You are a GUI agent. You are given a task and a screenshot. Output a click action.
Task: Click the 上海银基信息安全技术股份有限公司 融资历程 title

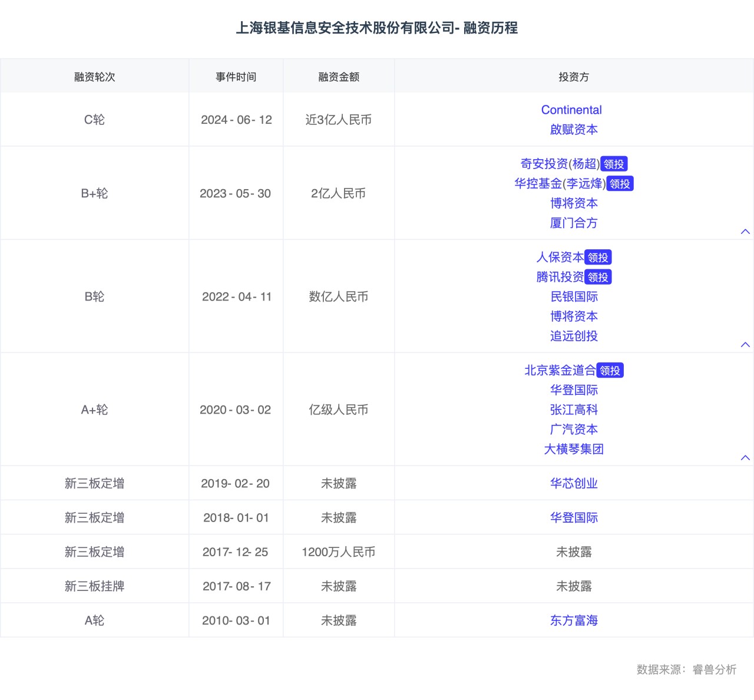(377, 28)
